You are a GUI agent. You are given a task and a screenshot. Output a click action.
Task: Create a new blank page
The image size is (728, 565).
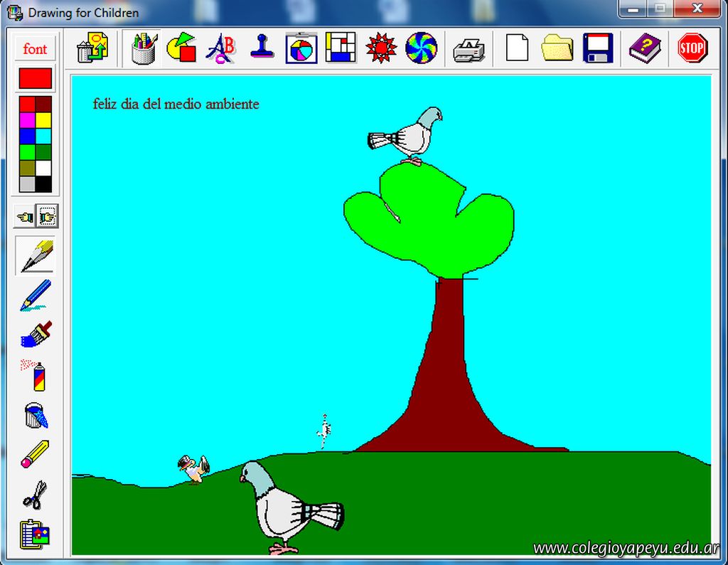click(x=517, y=48)
